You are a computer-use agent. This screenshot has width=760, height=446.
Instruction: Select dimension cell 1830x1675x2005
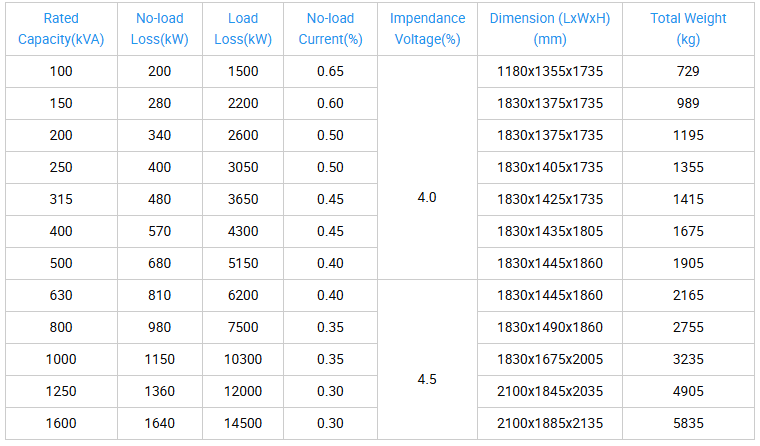pos(550,360)
